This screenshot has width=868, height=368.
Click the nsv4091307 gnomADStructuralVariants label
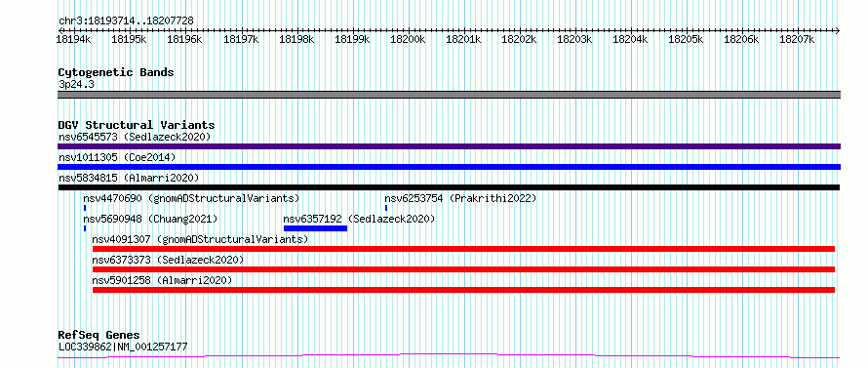click(x=200, y=239)
